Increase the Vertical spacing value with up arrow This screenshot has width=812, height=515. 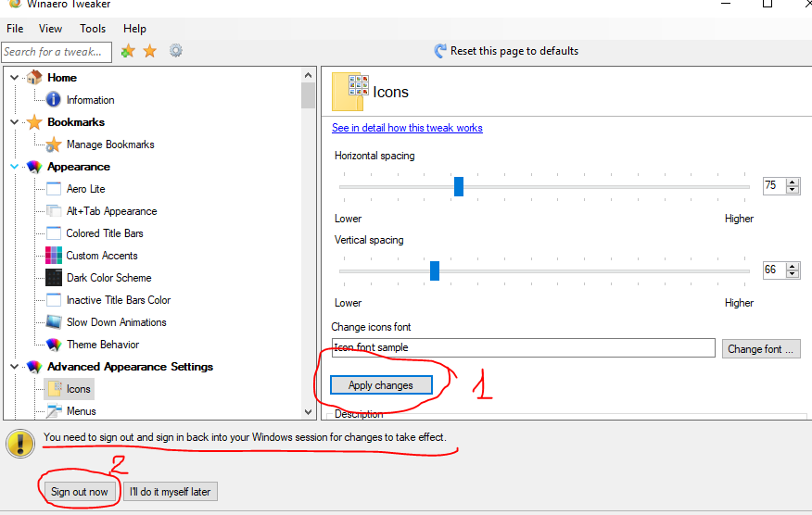pos(793,266)
